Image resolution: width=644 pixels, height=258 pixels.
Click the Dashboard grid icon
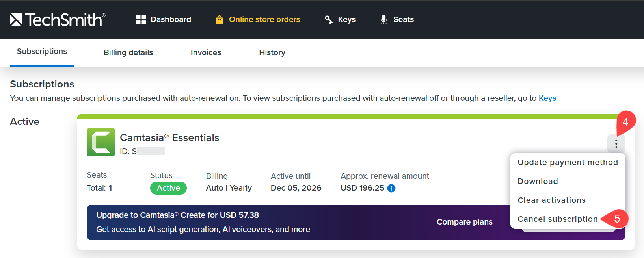(141, 20)
